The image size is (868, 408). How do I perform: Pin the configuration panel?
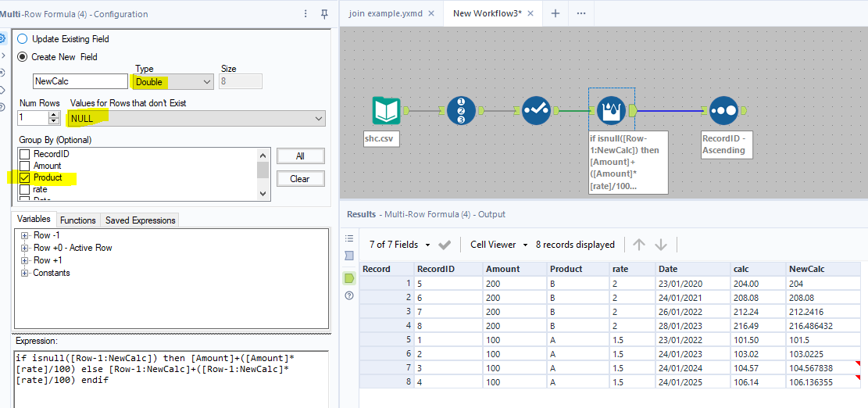coord(325,14)
